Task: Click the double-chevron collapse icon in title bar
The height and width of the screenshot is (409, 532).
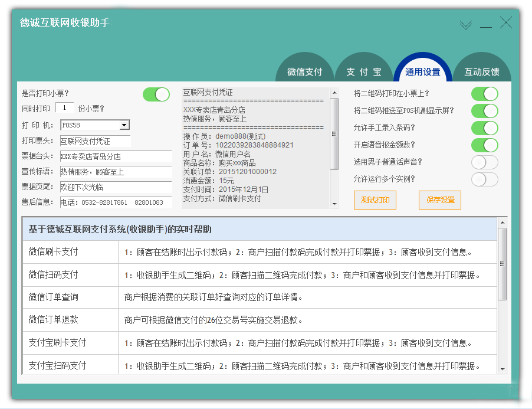Action: point(466,24)
